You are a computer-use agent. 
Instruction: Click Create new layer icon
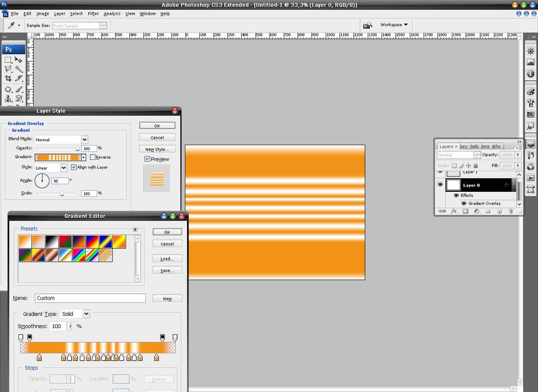[499, 211]
